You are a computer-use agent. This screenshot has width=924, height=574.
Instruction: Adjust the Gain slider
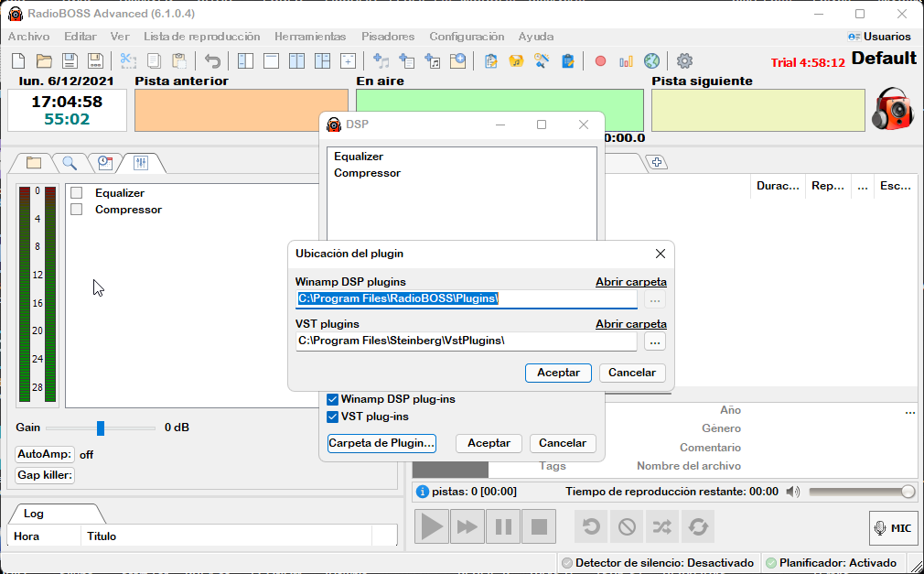[100, 427]
